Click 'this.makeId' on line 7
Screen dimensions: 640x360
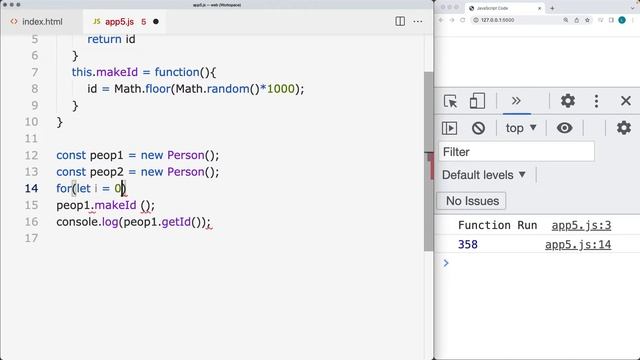pyautogui.click(x=104, y=72)
